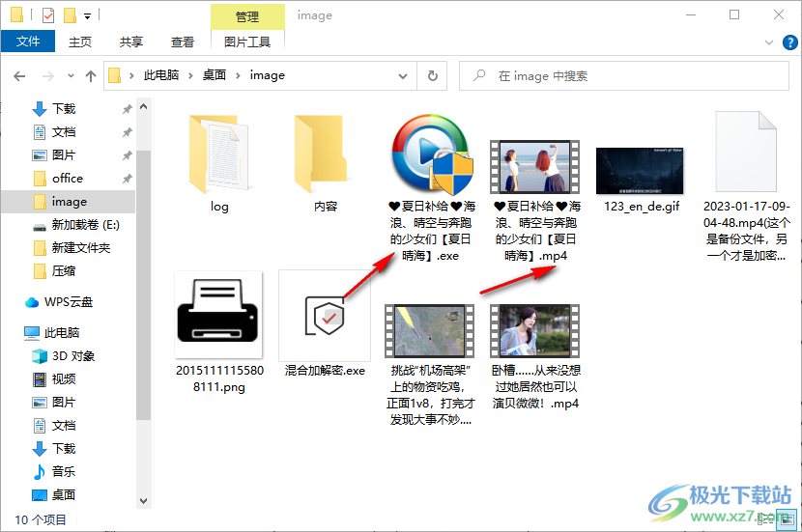Click the Properties quick access icon
Viewport: 802px width, 532px height.
48,15
